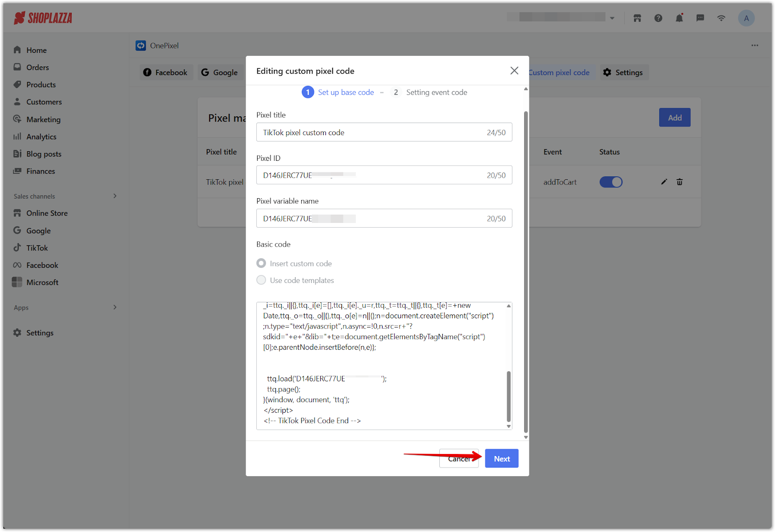Click the Products tag icon
Viewport: 775px width, 532px height.
[x=17, y=84]
